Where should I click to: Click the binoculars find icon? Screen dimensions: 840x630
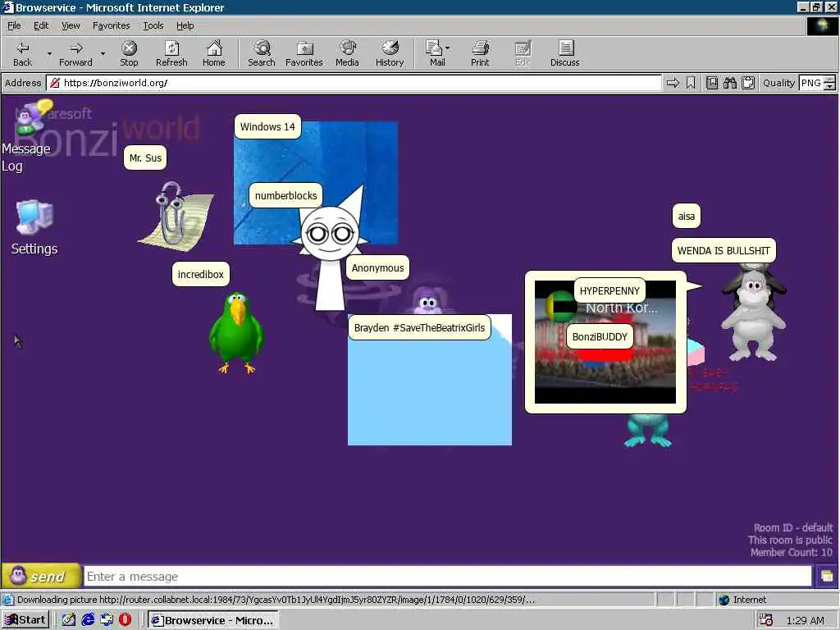[729, 83]
